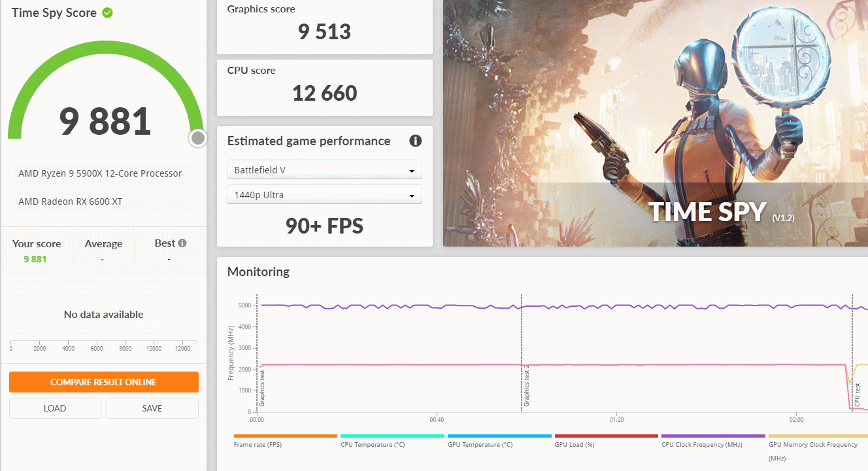Click the TIME SPY benchmark banner image
This screenshot has height=471, width=868.
click(x=656, y=123)
